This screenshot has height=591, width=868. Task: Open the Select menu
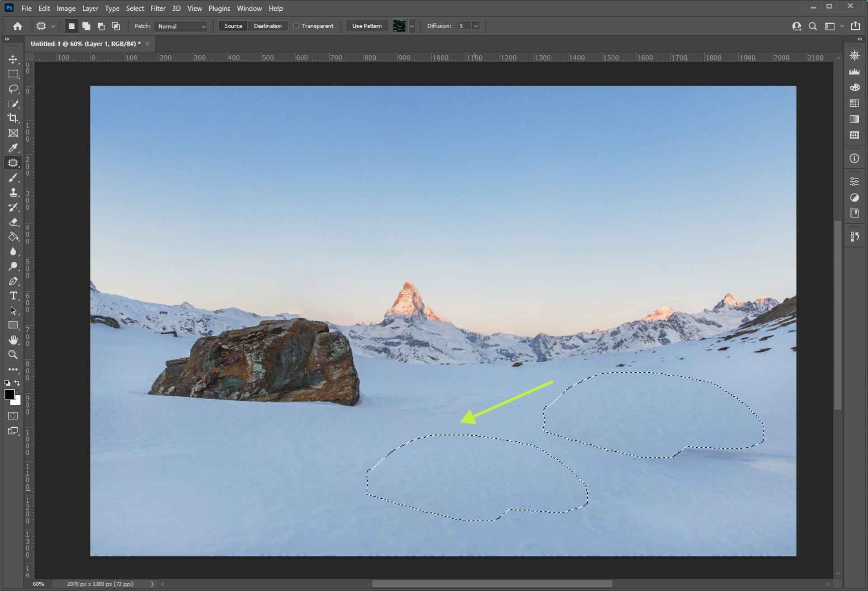point(135,8)
